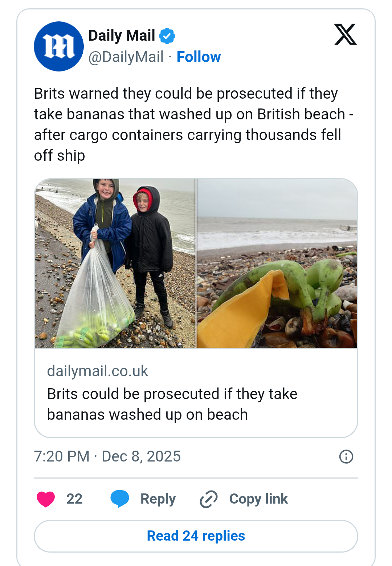Click the Reply text label
The image size is (392, 566).
click(x=158, y=499)
